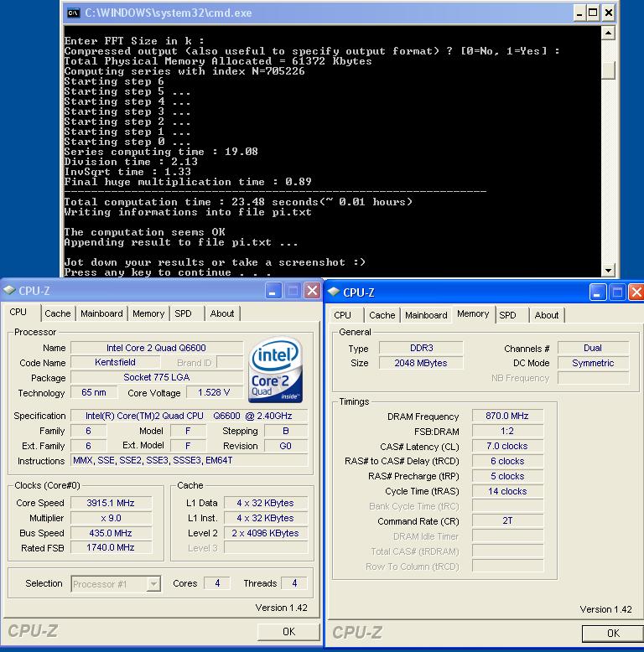
Task: Click the Revision value G0
Action: 286,446
